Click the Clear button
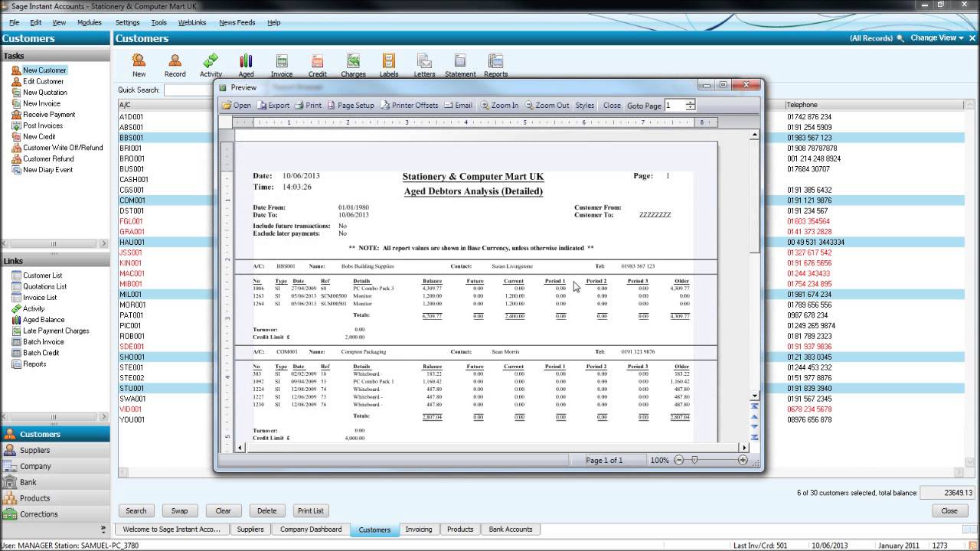 coord(223,510)
